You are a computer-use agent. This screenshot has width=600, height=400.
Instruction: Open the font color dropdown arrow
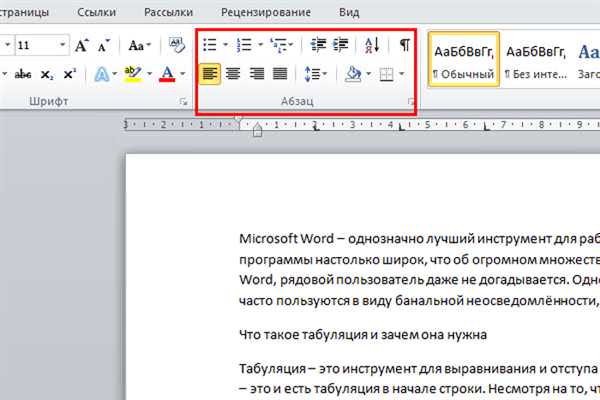point(183,73)
